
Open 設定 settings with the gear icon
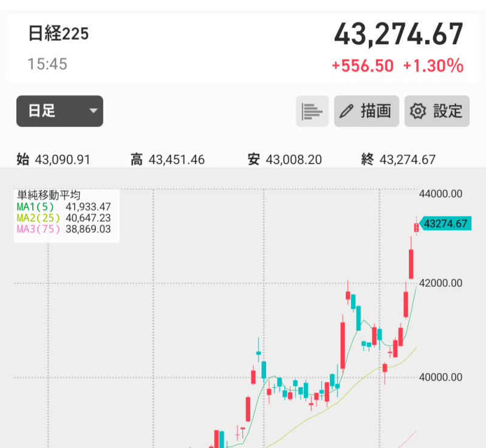pyautogui.click(x=437, y=111)
